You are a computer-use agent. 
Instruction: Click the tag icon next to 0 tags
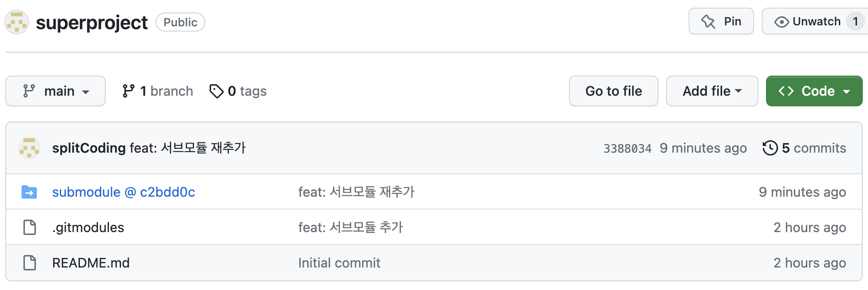[216, 91]
